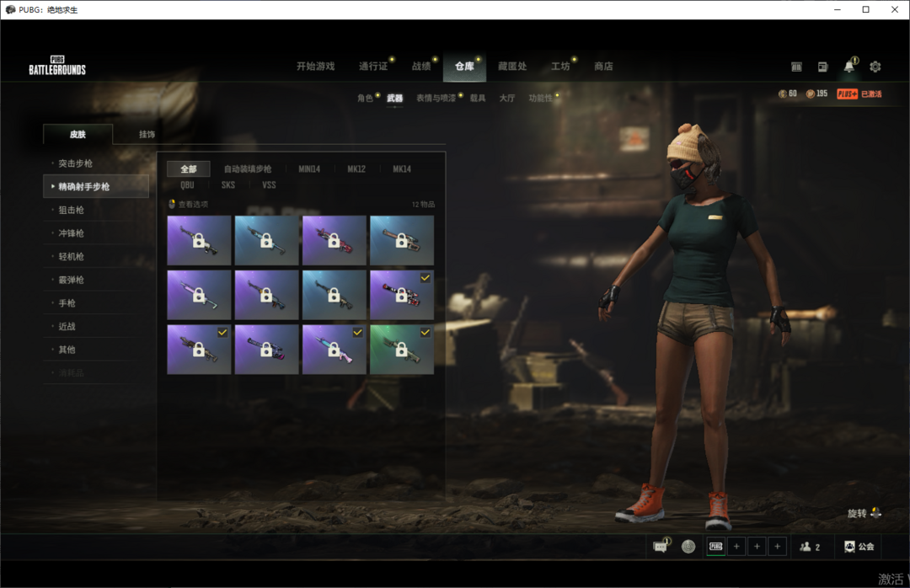Open the friends list icon showing 2
Screen dimensions: 910x588
[810, 546]
